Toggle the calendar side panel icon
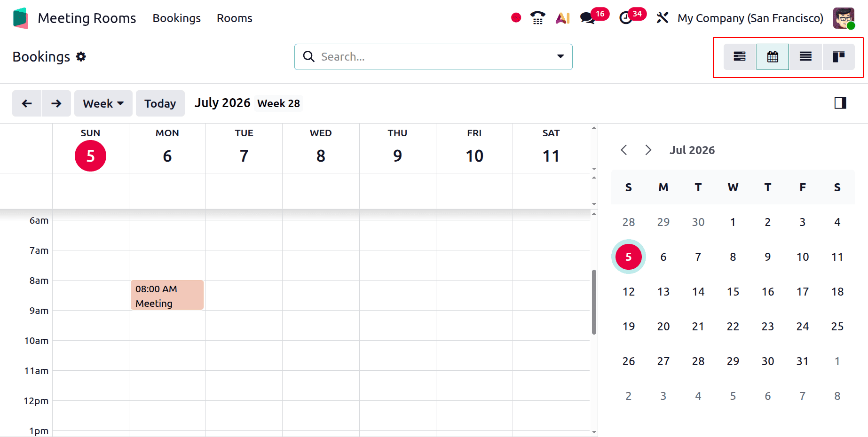Image resolution: width=868 pixels, height=437 pixels. (x=840, y=103)
